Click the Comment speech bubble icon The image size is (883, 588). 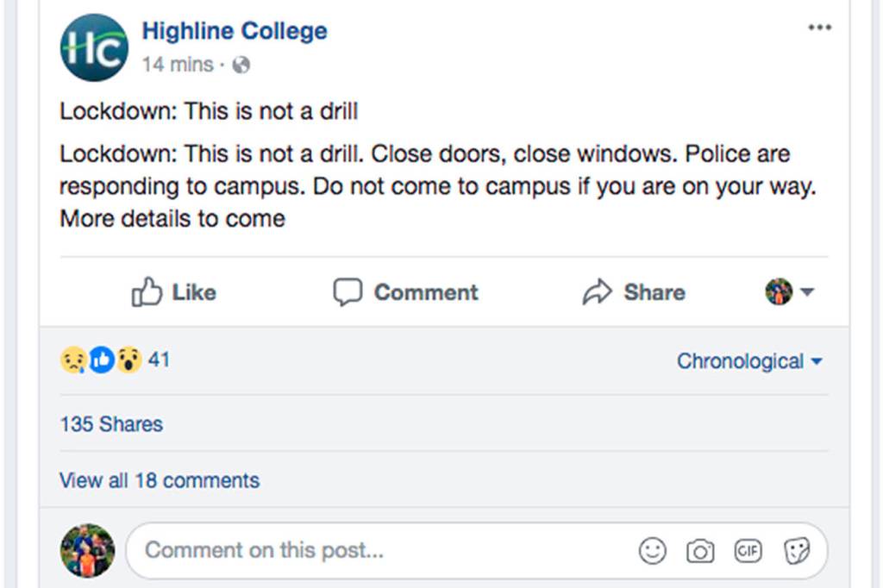click(348, 292)
